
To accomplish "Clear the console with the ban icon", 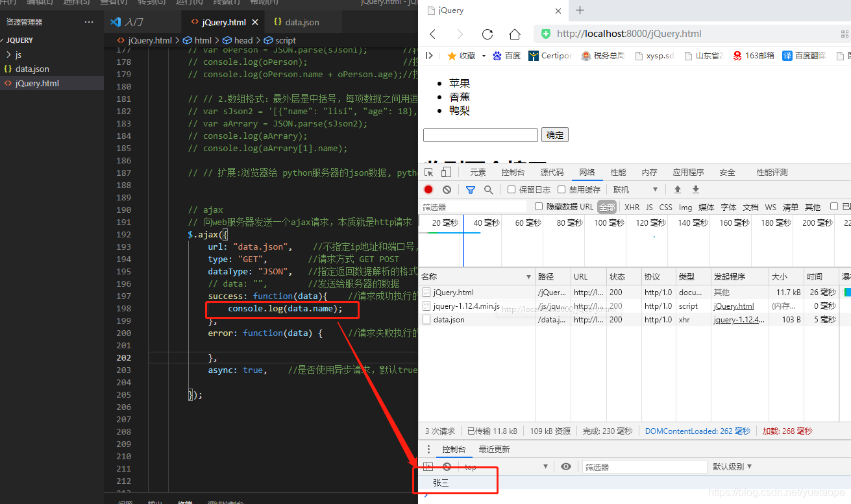I will click(x=447, y=466).
